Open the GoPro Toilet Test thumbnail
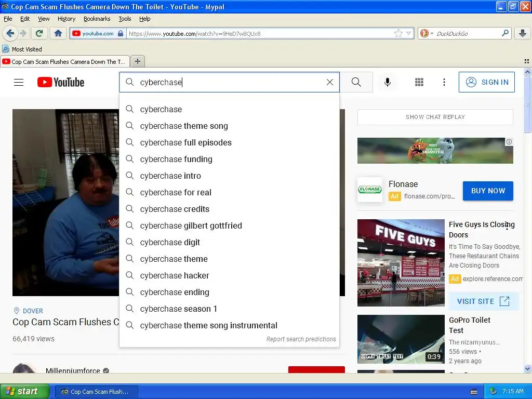 pos(401,339)
